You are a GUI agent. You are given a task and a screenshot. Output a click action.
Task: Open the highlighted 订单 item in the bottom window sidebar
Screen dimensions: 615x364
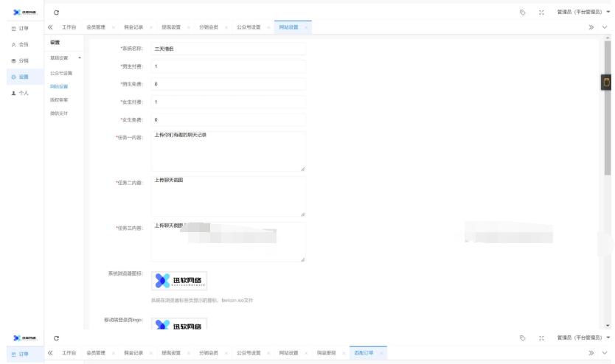(24, 354)
